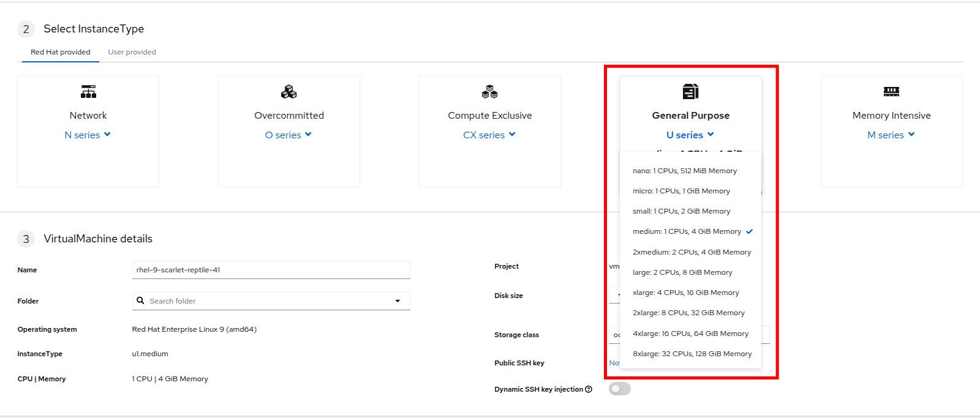Pick 8xlarge: 32 CPUs, 128 GiB Memory
The width and height of the screenshot is (980, 418).
[692, 354]
